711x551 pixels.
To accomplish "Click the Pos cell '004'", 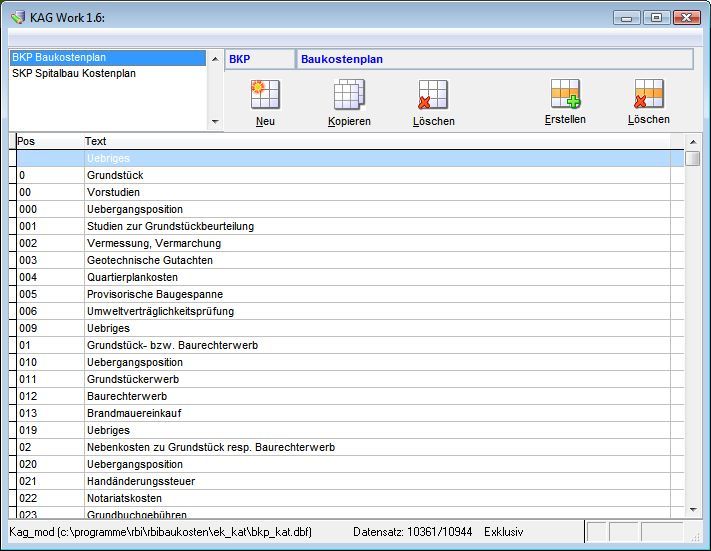I will click(x=50, y=277).
